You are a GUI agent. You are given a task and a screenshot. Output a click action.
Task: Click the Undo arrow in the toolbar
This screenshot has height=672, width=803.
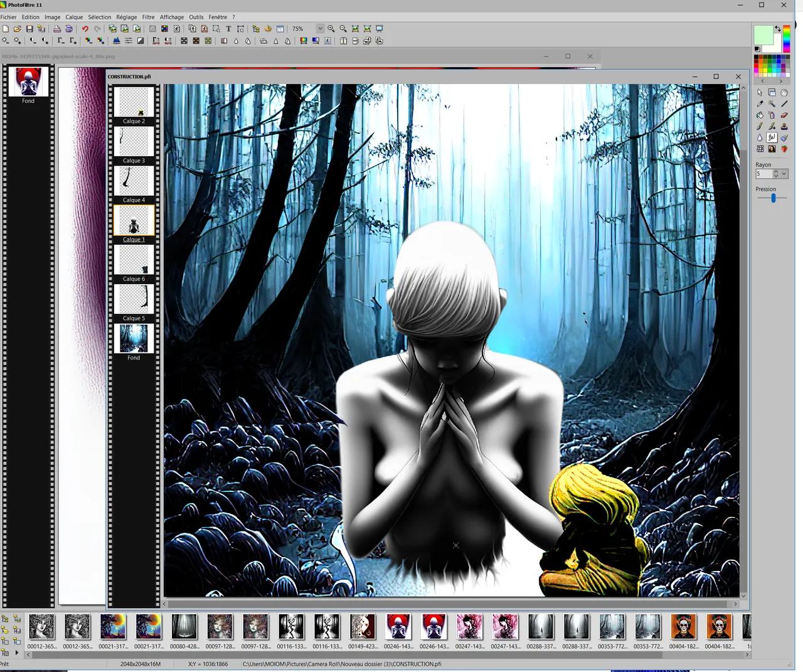click(x=85, y=29)
